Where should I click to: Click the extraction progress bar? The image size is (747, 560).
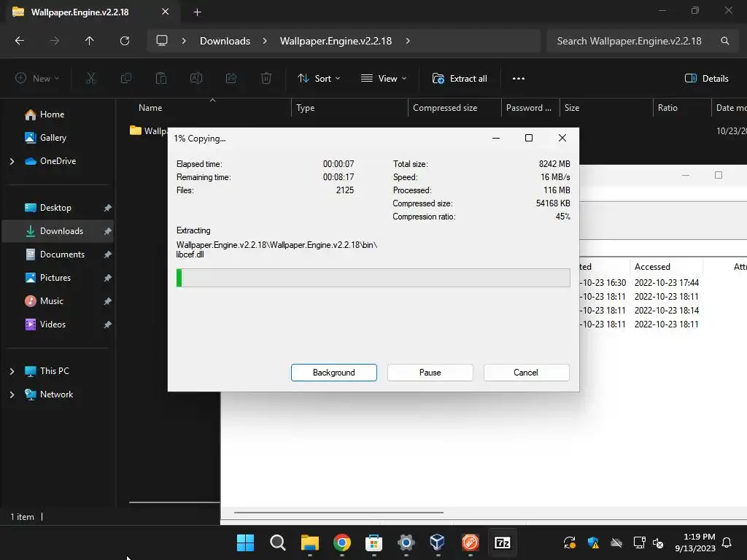click(373, 278)
